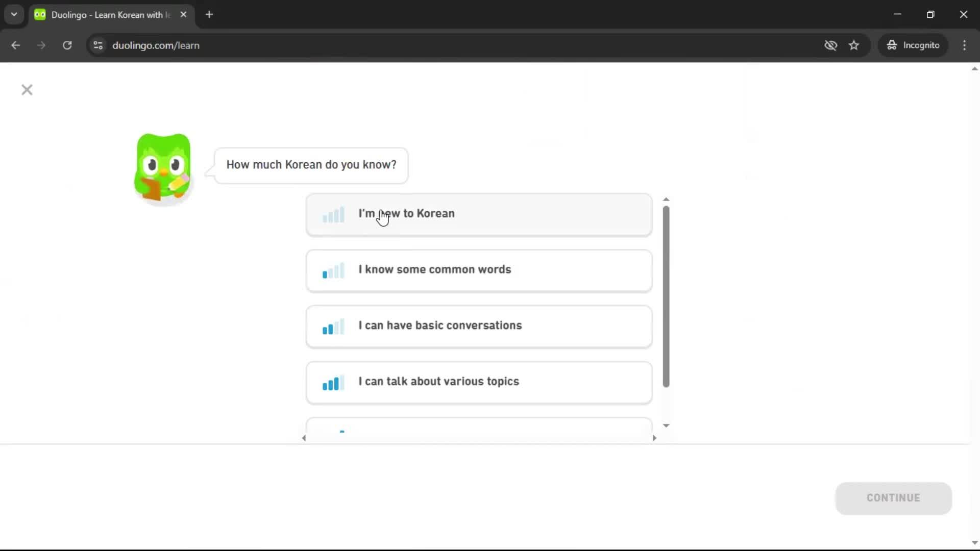
Task: Go forward to the next page
Action: (x=41, y=45)
